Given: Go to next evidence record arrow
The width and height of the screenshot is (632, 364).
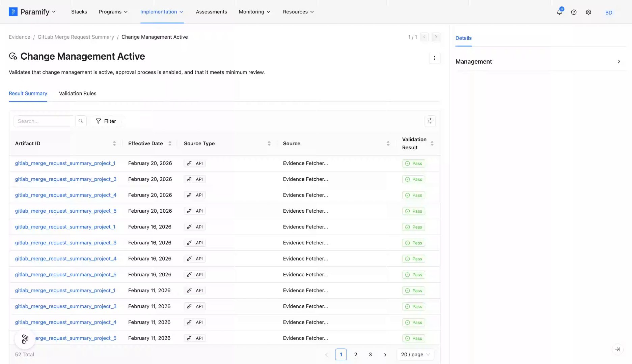Looking at the screenshot, I should click(x=436, y=37).
